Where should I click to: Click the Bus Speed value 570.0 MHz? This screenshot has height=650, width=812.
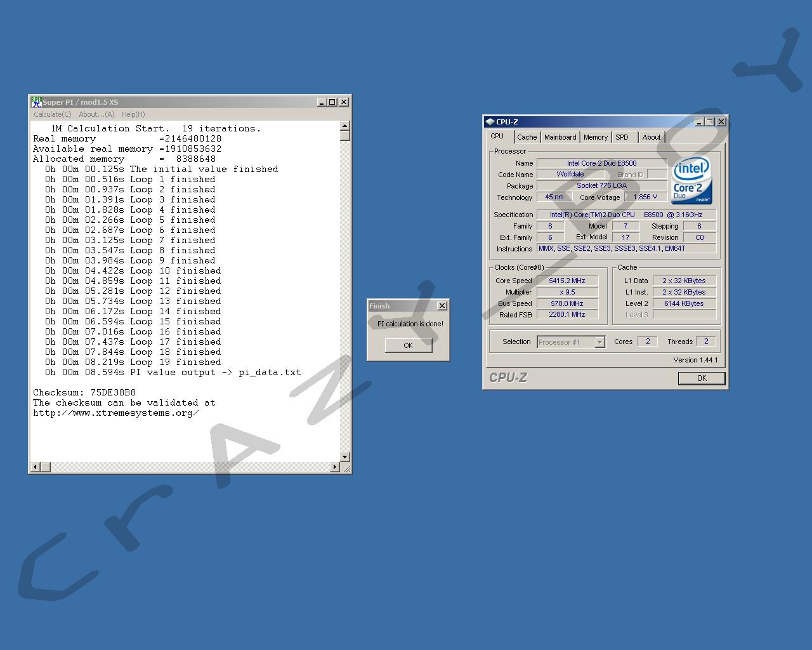coord(567,303)
